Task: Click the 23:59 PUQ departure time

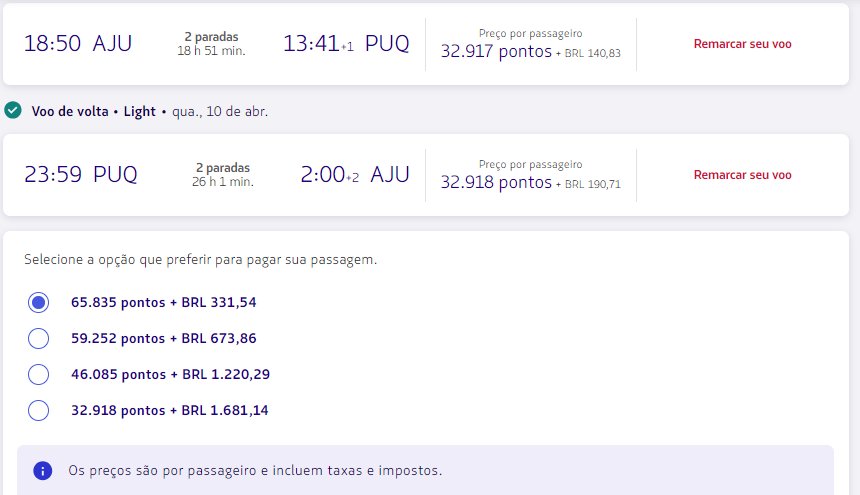Action: (x=81, y=174)
